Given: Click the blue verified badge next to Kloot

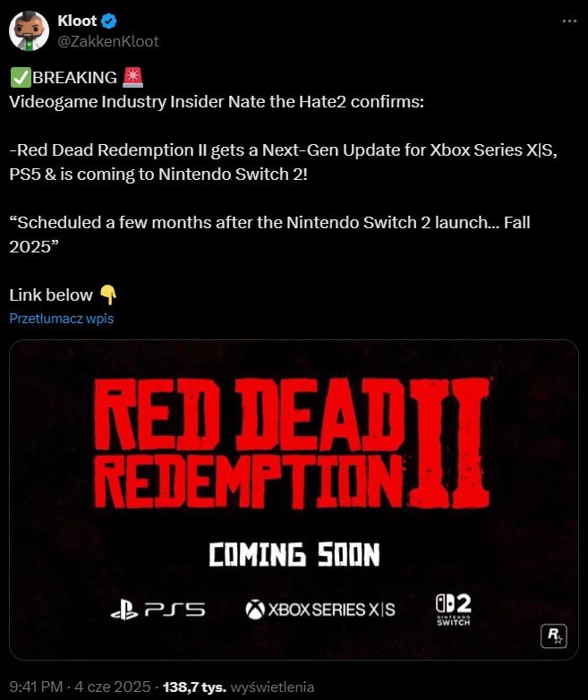Looking at the screenshot, I should pos(109,21).
